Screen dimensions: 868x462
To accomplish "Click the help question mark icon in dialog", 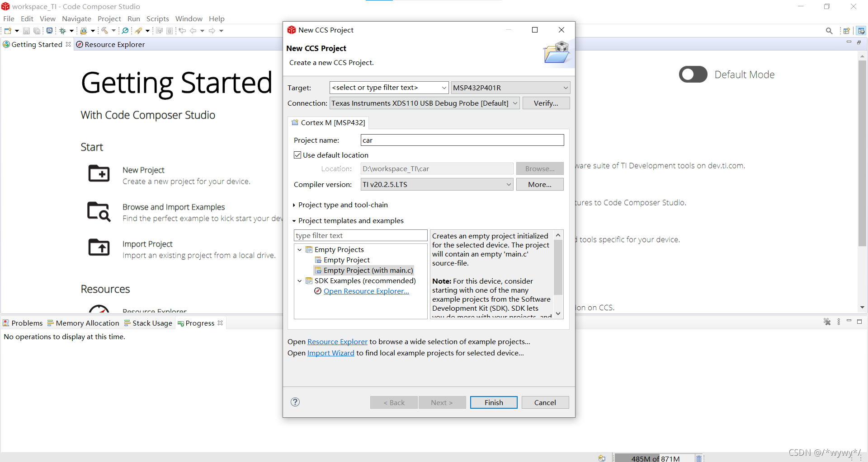I will pos(295,402).
